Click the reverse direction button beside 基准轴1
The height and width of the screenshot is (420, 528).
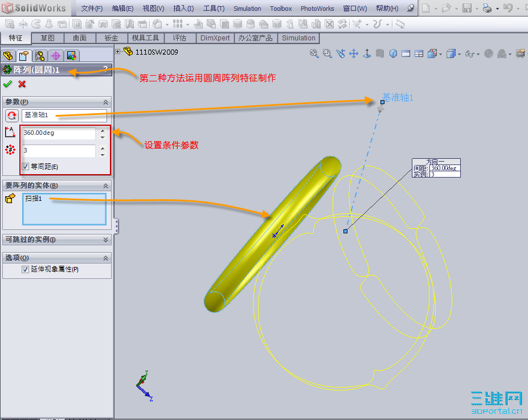click(x=12, y=116)
